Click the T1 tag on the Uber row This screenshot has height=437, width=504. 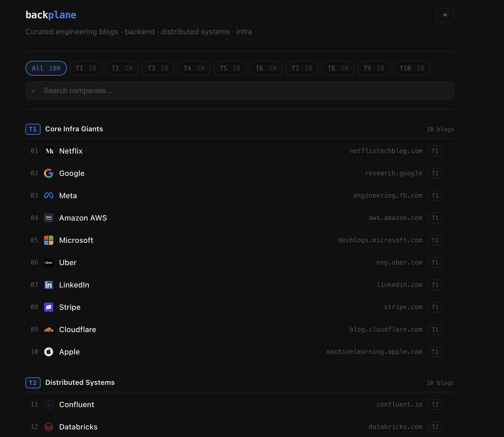tap(435, 263)
